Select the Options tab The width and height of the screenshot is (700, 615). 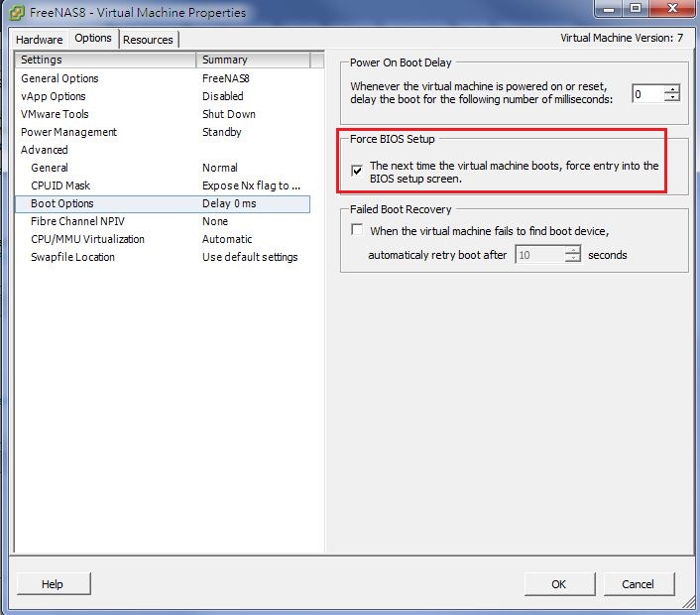point(93,38)
